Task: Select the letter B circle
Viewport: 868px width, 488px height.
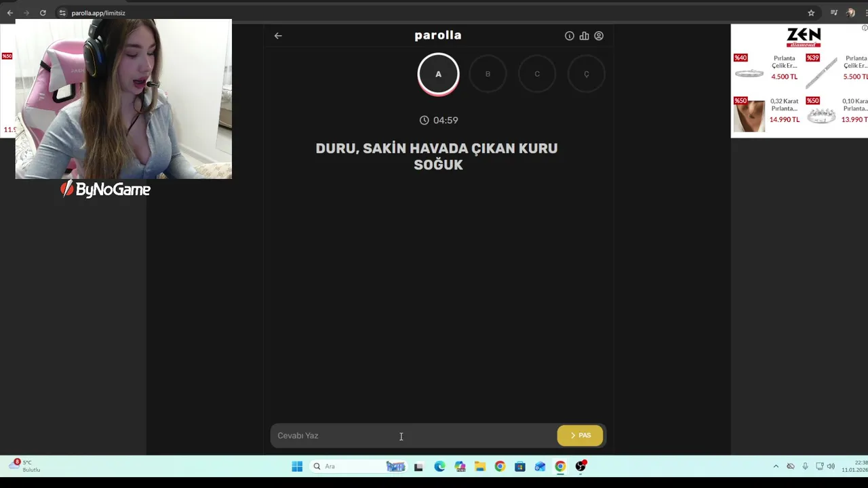Action: (x=488, y=74)
